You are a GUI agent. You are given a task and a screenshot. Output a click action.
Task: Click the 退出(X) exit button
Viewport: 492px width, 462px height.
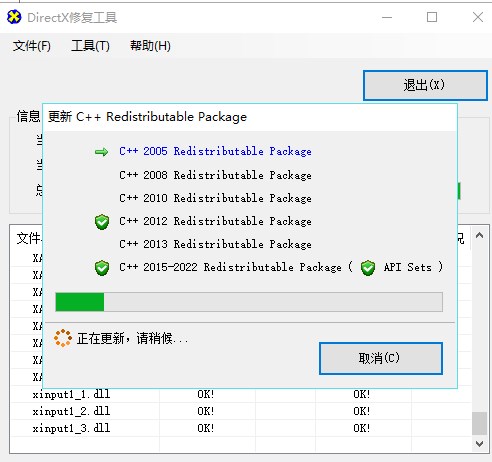pos(425,85)
